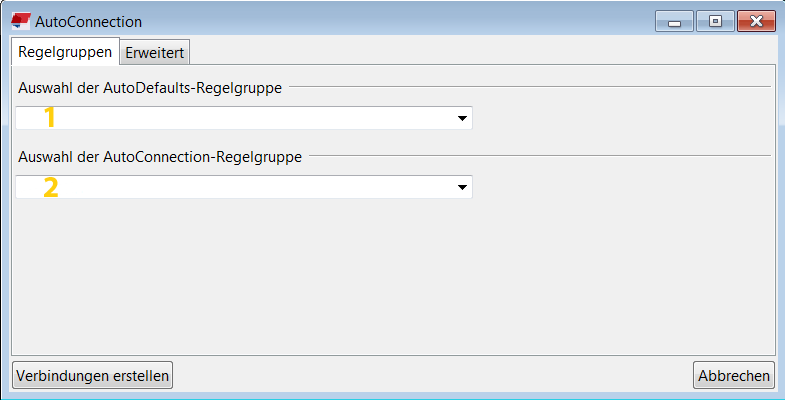Click the AutoConnection app icon in title bar

(20, 21)
